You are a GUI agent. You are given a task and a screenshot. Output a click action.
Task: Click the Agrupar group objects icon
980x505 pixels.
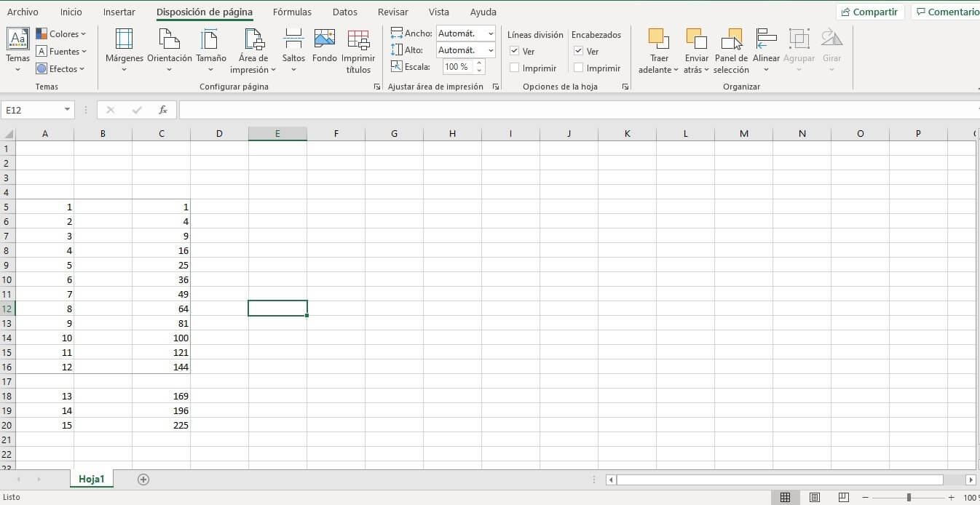(x=799, y=39)
